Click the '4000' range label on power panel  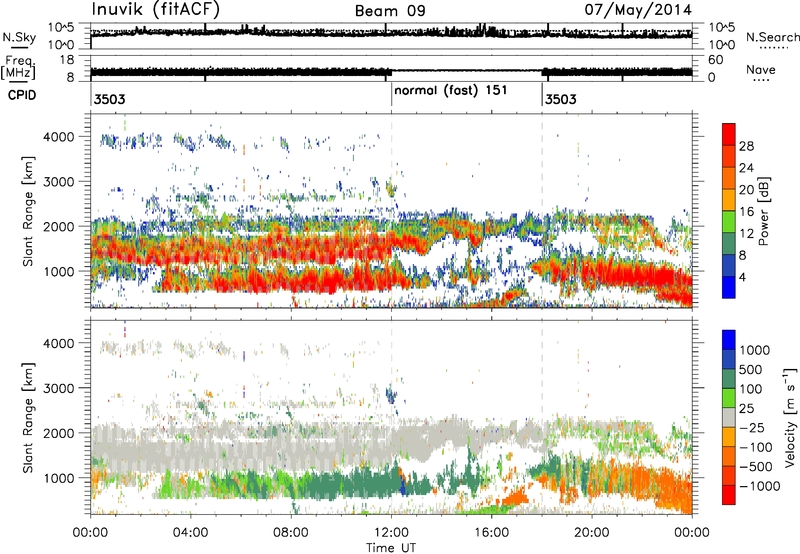58,137
